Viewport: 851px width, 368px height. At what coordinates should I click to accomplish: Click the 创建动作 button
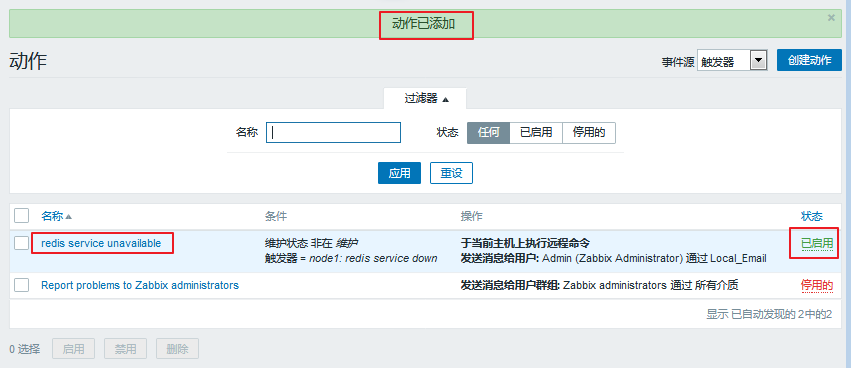(809, 60)
